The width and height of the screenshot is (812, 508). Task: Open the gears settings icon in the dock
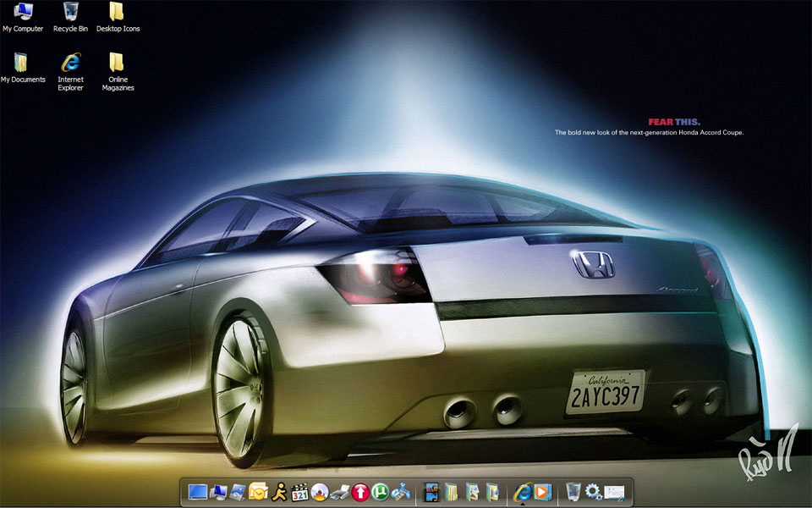594,491
